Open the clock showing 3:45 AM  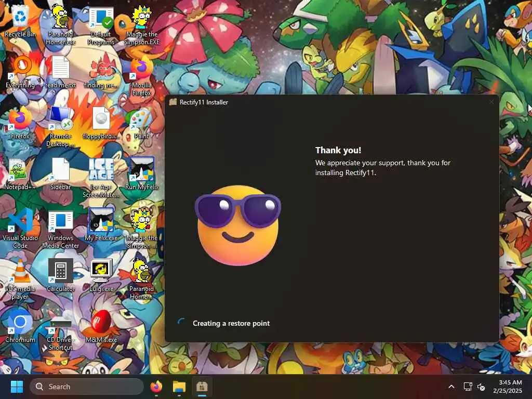pyautogui.click(x=508, y=387)
